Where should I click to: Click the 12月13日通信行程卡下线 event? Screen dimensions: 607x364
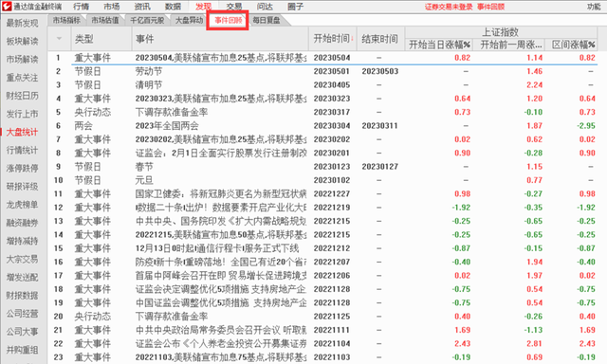point(217,248)
